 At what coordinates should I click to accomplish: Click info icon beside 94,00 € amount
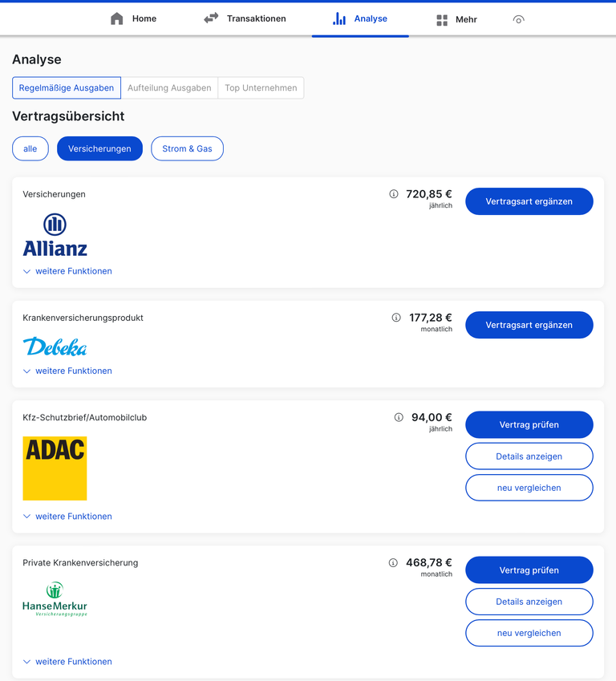[399, 417]
